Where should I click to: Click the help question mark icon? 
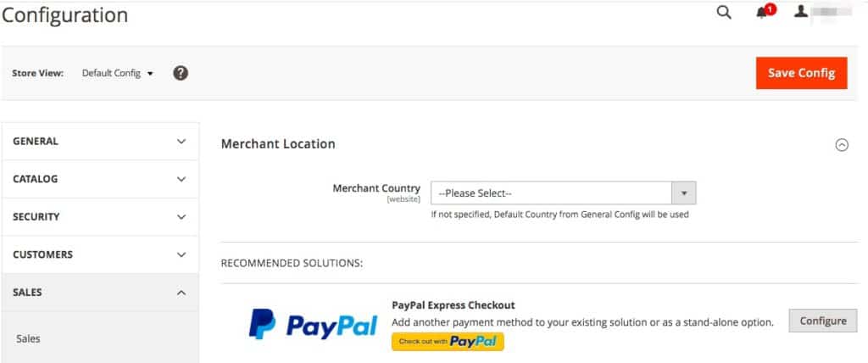point(181,73)
